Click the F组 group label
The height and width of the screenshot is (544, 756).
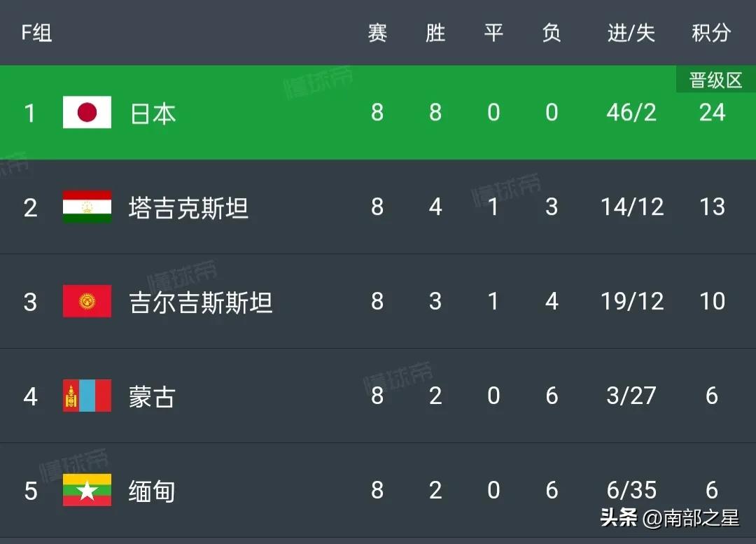click(x=36, y=33)
